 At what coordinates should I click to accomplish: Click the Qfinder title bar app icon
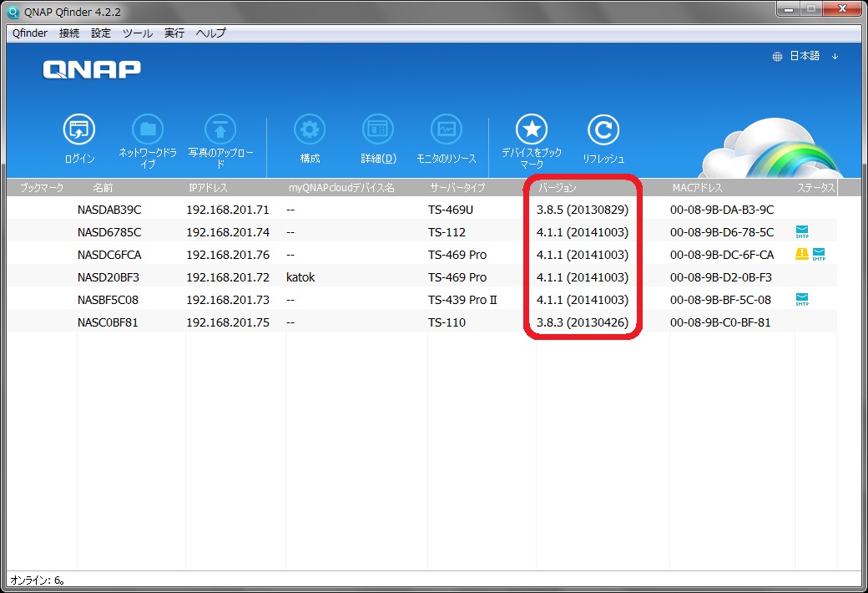coord(13,12)
